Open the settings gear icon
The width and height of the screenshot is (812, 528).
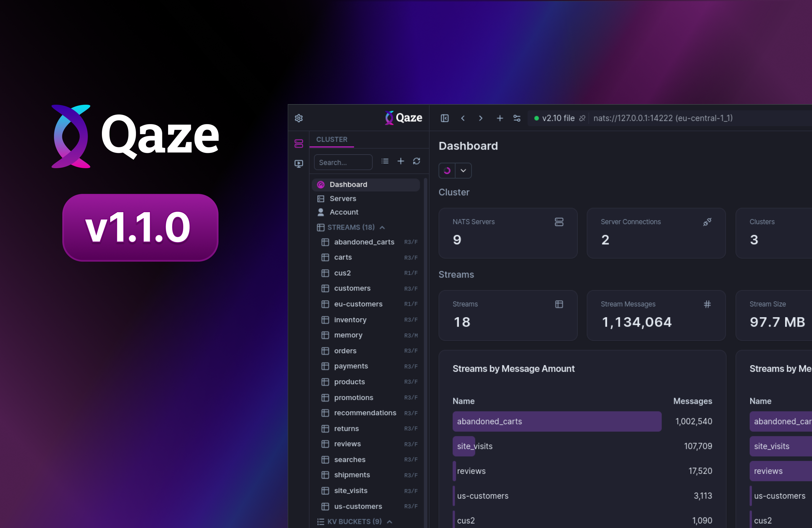(299, 118)
